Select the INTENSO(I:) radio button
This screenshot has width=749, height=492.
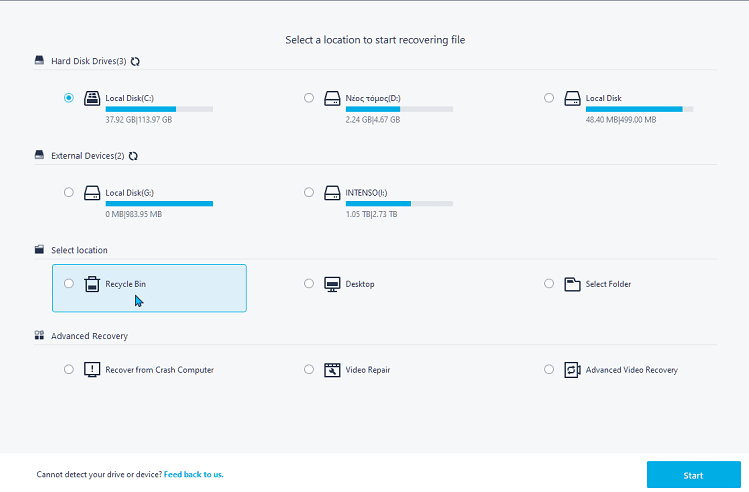[309, 192]
